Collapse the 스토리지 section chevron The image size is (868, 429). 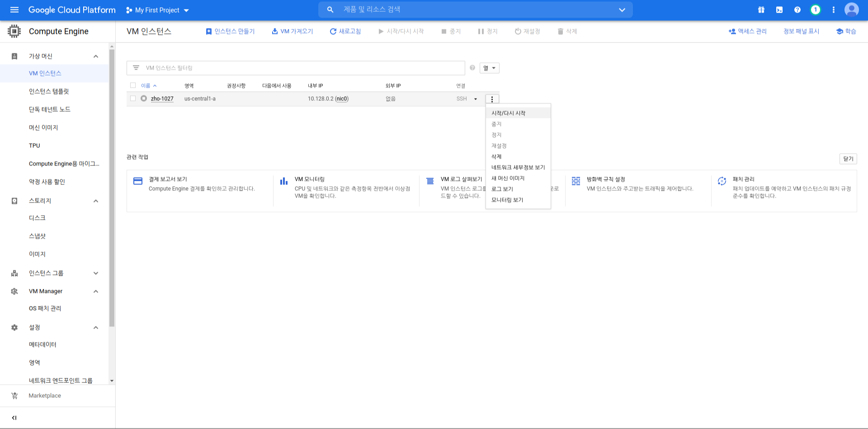pyautogui.click(x=96, y=201)
